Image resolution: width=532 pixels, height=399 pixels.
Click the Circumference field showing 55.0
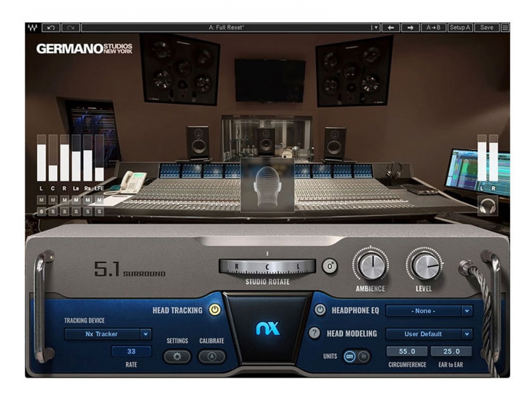click(407, 352)
